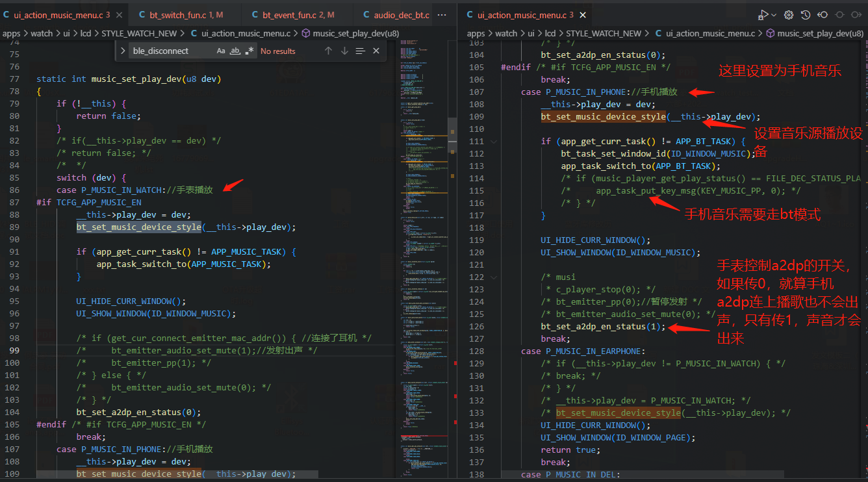This screenshot has height=482, width=868.
Task: Click line number 99 in left editor
Action: coord(14,351)
